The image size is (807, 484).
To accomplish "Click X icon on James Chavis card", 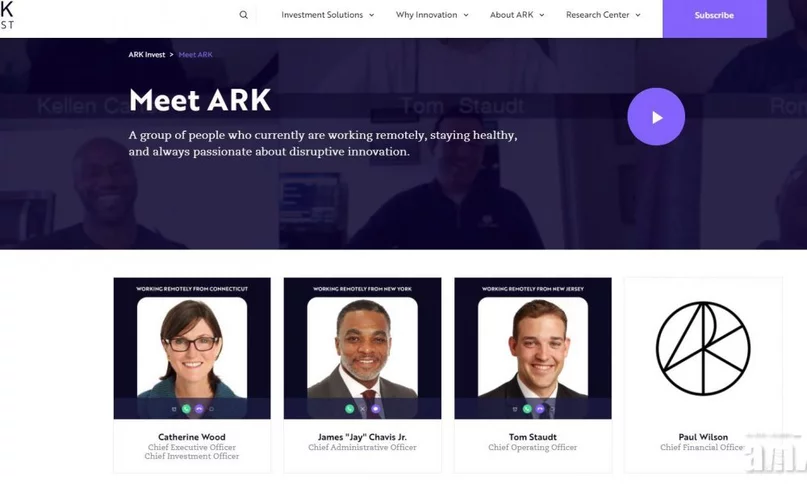I will (362, 409).
